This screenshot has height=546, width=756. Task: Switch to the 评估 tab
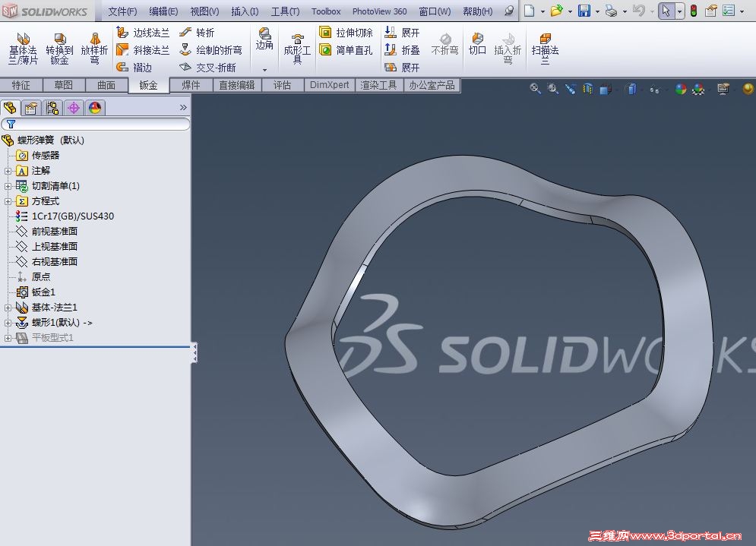(283, 85)
